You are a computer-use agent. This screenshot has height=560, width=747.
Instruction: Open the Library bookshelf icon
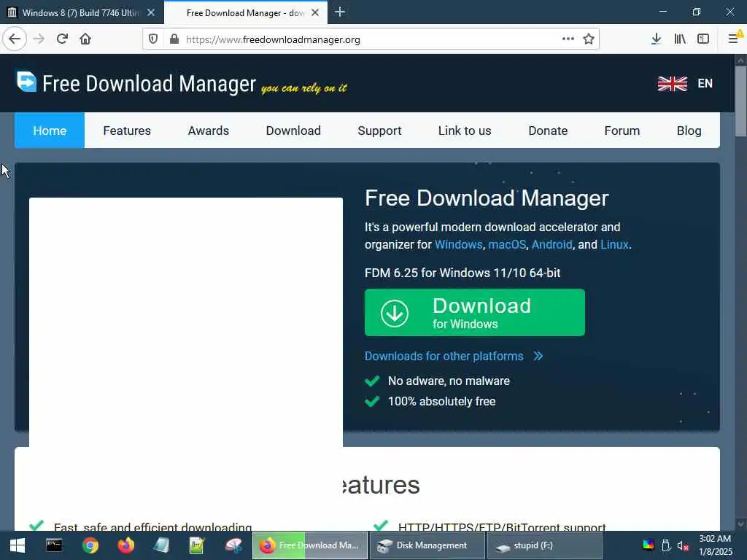(x=680, y=39)
